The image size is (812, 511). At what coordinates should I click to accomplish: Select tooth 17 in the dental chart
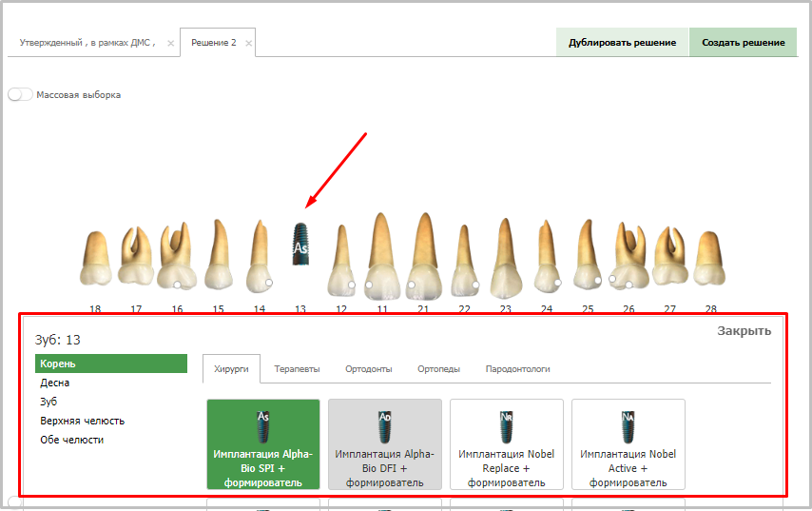pyautogui.click(x=136, y=255)
